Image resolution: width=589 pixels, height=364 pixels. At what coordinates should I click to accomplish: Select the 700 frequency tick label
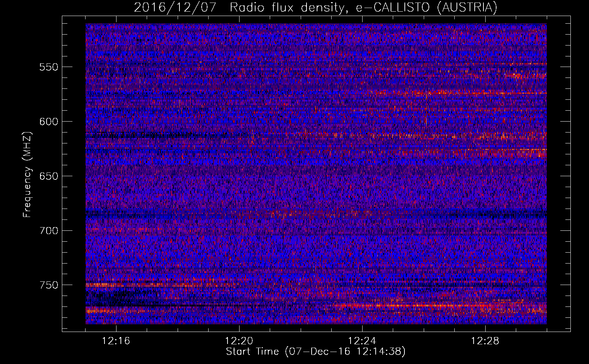tap(49, 231)
